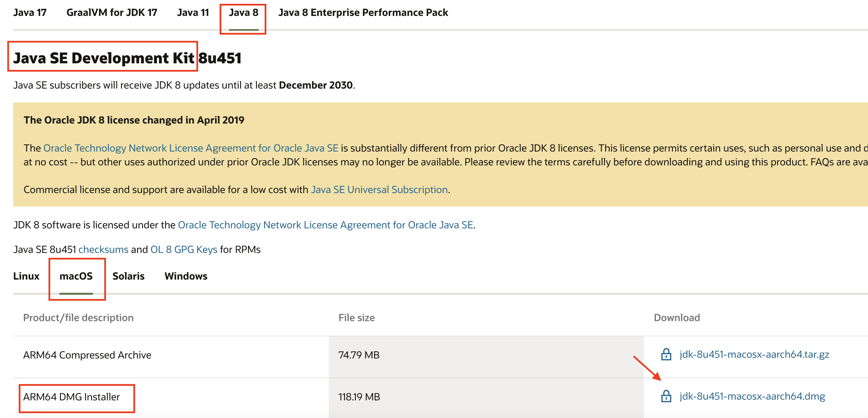Click the ARM64 Compressed Archive row label

87,355
